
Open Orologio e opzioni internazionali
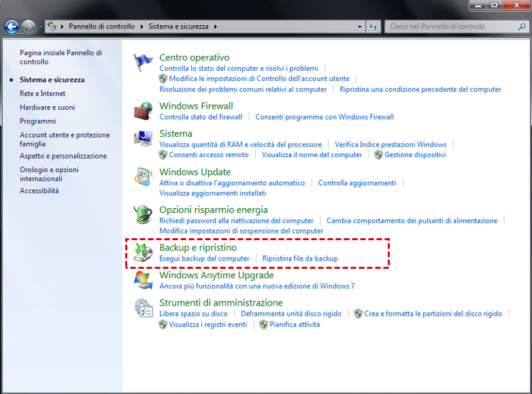pyautogui.click(x=49, y=174)
